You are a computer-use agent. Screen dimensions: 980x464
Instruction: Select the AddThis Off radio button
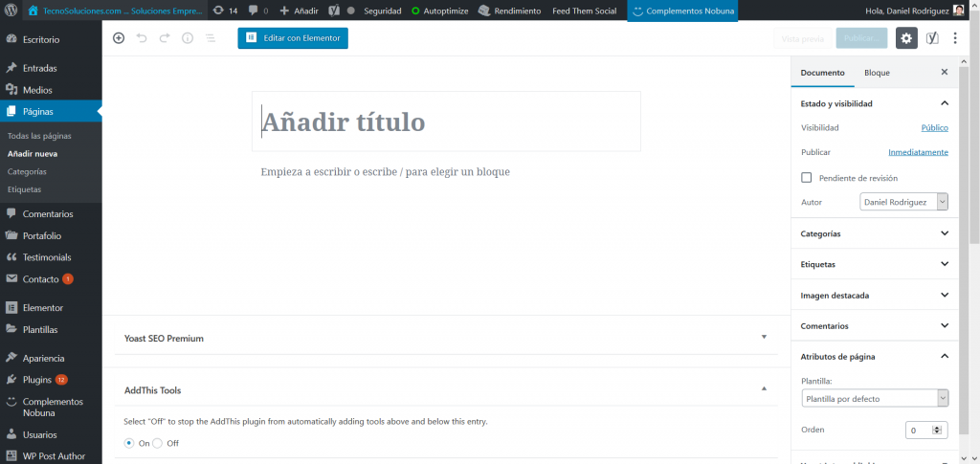coord(158,443)
